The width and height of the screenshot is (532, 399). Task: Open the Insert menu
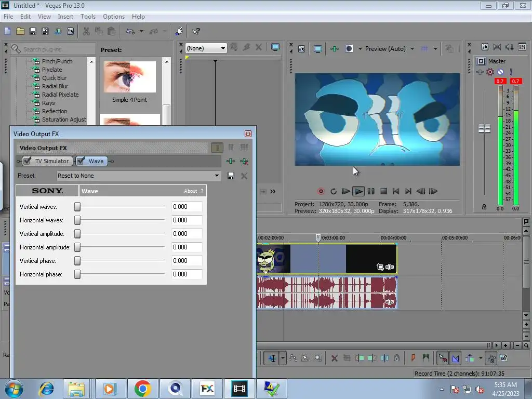coord(65,16)
